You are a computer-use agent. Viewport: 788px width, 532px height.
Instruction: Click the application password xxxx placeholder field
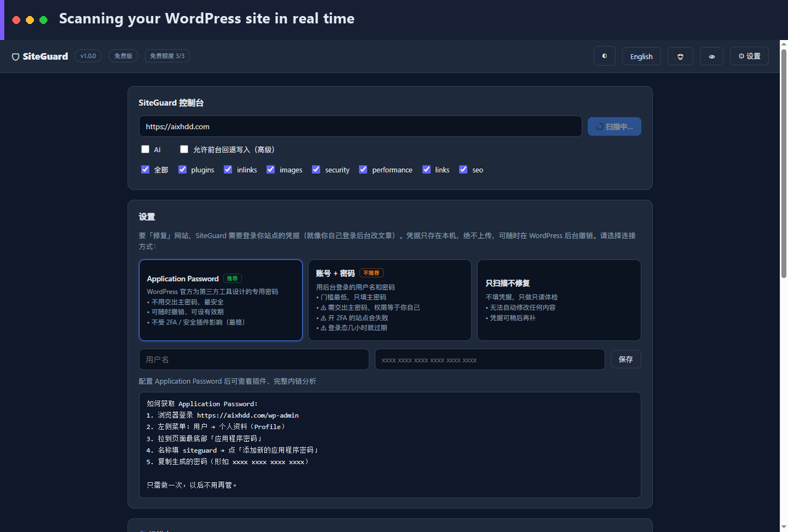[490, 360]
